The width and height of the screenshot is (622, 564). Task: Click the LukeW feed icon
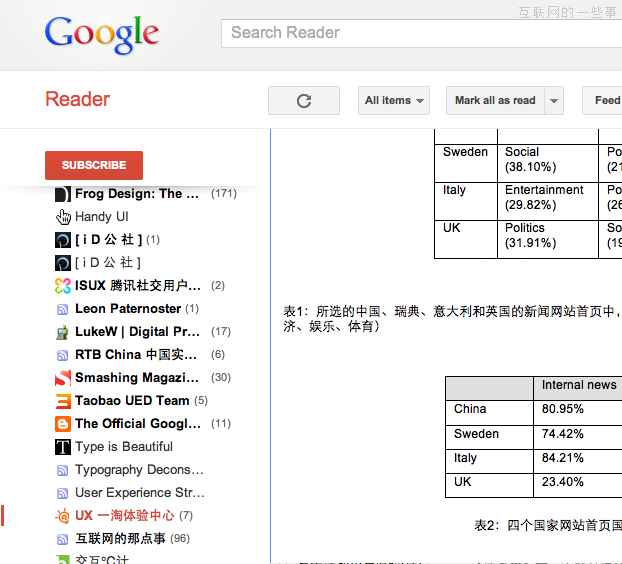coord(63,332)
